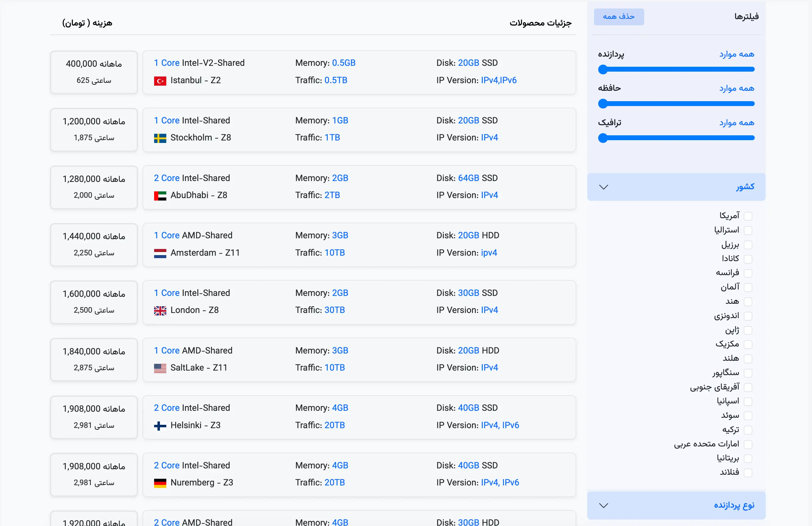The width and height of the screenshot is (812, 526).
Task: Click همه موارد link for پردازنده
Action: coord(736,54)
